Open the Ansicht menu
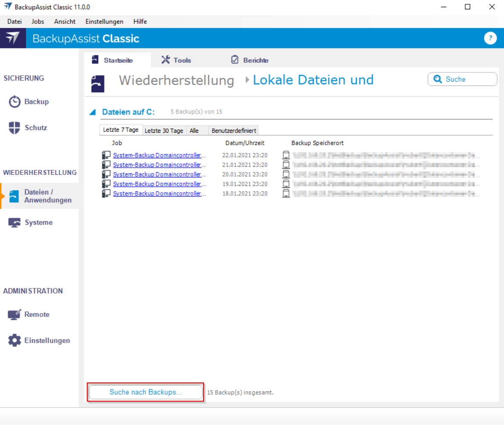This screenshot has height=425, width=504. coord(65,21)
